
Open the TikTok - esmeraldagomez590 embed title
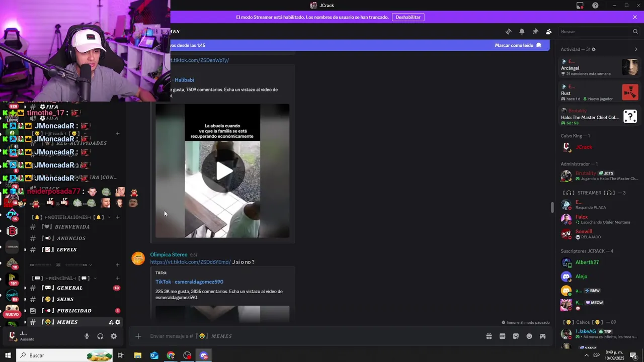[x=189, y=282]
